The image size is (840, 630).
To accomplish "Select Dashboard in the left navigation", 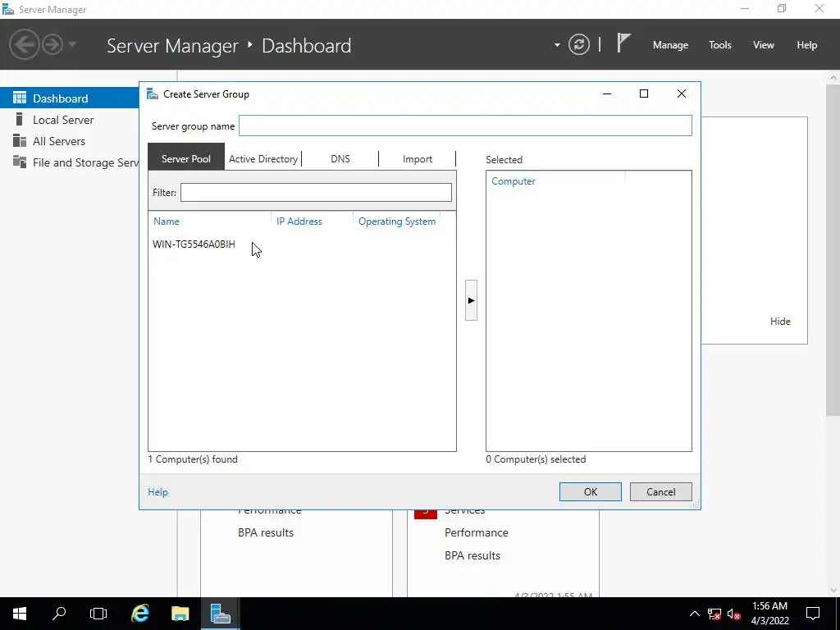I will pyautogui.click(x=70, y=98).
